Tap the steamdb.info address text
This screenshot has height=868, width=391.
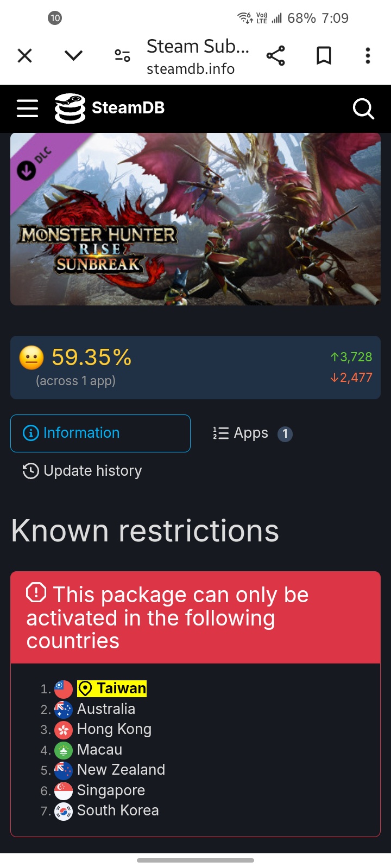coord(191,69)
